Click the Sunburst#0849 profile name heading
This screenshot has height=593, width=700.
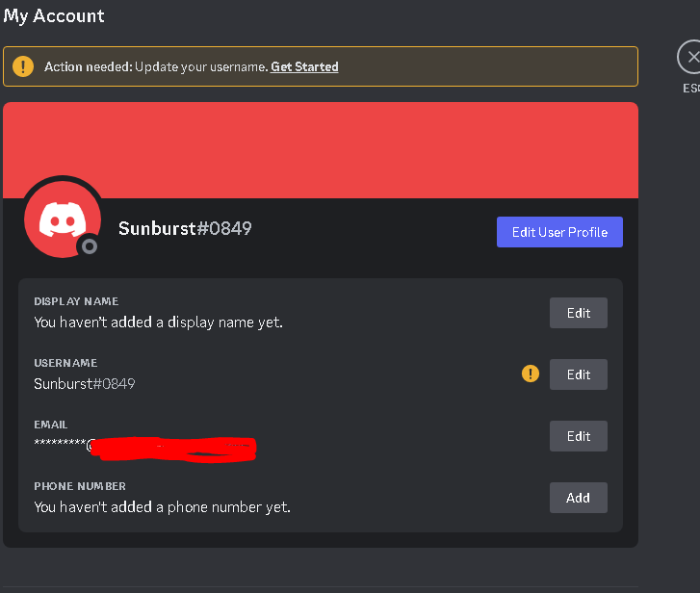tap(185, 228)
